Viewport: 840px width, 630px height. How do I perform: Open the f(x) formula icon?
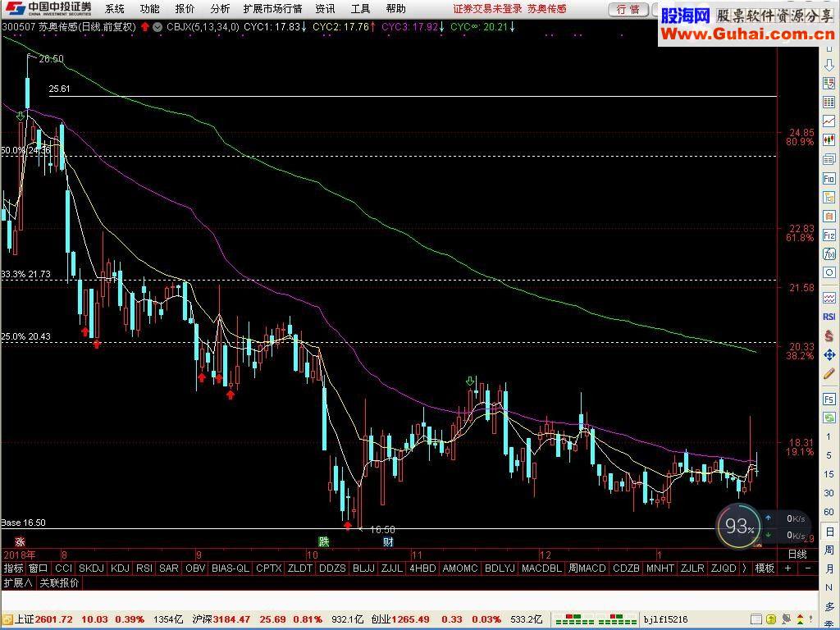coord(829,254)
